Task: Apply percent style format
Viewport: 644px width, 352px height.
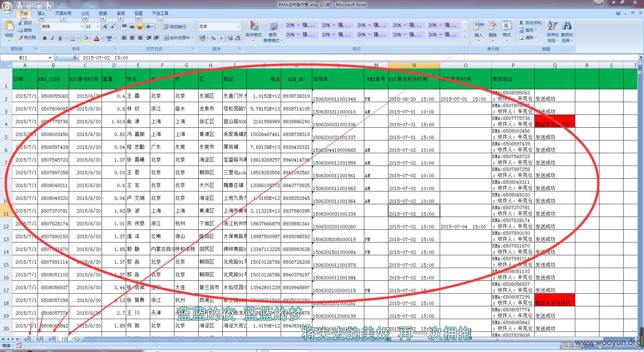Action: pyautogui.click(x=214, y=38)
